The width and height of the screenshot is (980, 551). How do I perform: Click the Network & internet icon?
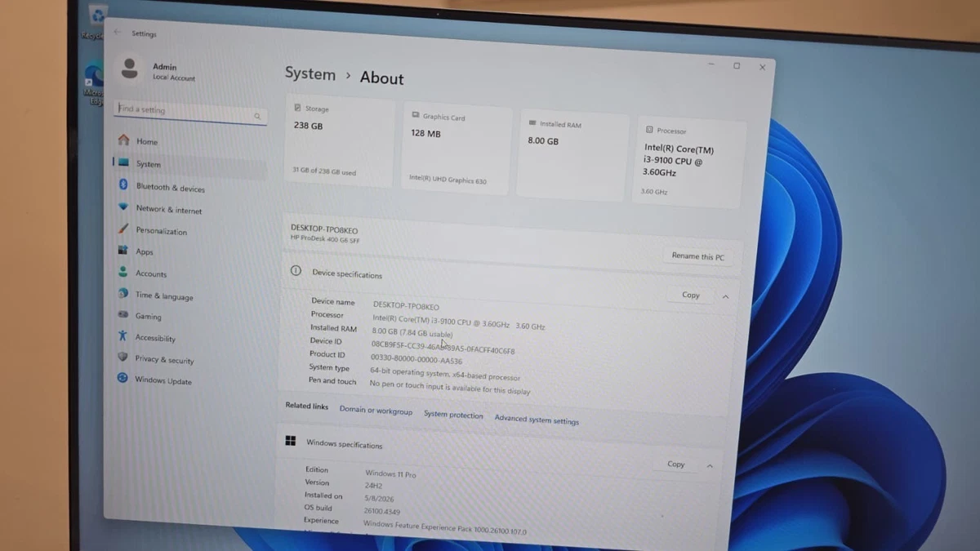pos(123,207)
